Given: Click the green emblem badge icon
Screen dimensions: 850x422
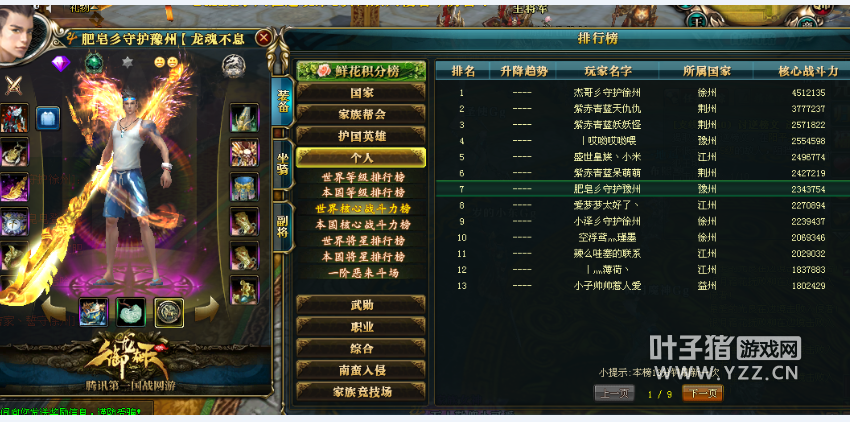Looking at the screenshot, I should pyautogui.click(x=94, y=63).
